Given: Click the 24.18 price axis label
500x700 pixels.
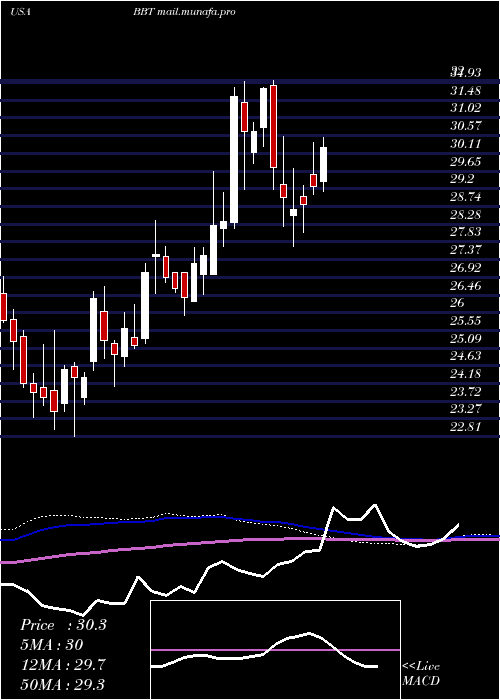Looking at the screenshot, I should [x=465, y=373].
